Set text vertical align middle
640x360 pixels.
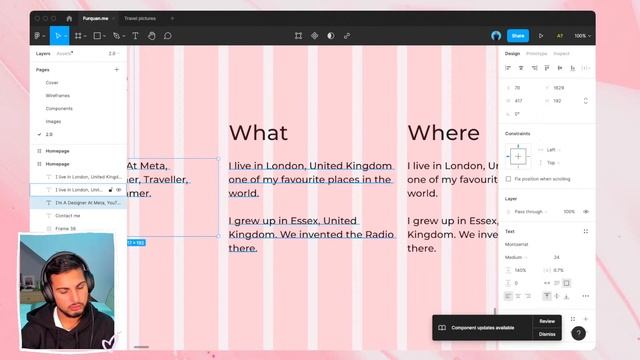tap(557, 296)
